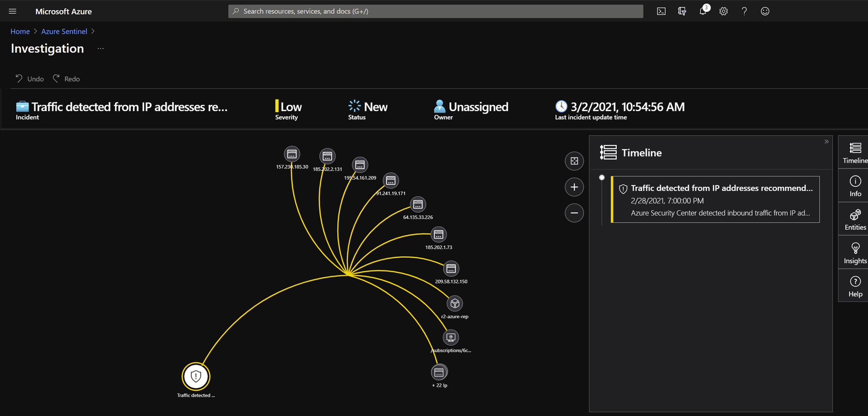Image resolution: width=868 pixels, height=416 pixels.
Task: Select the Traffic detected alert shield node
Action: tap(196, 376)
